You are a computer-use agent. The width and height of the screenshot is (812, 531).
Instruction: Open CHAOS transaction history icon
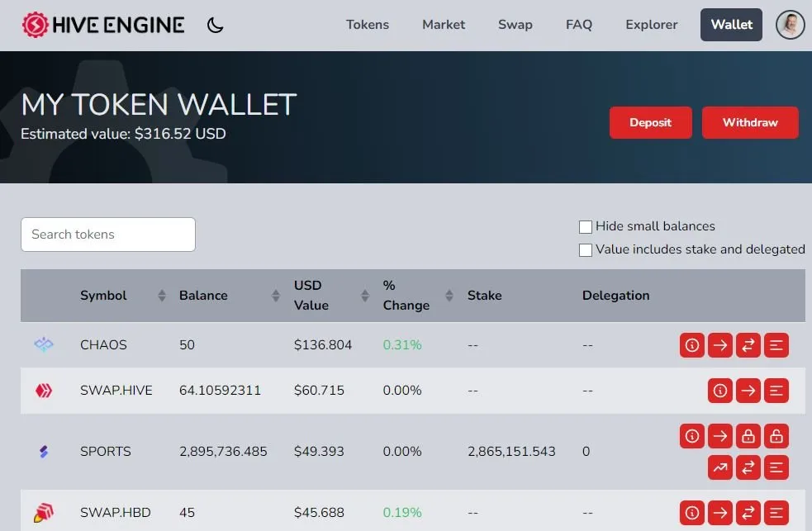tap(776, 345)
